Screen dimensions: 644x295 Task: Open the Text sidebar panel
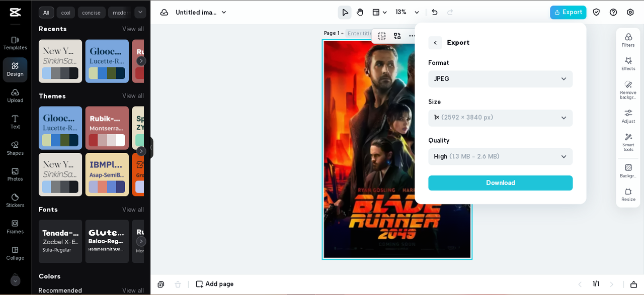pos(15,122)
